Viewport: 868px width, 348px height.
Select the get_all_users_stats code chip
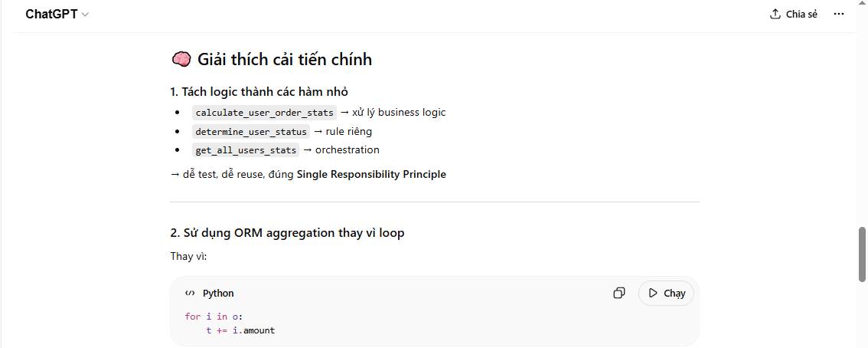[246, 150]
